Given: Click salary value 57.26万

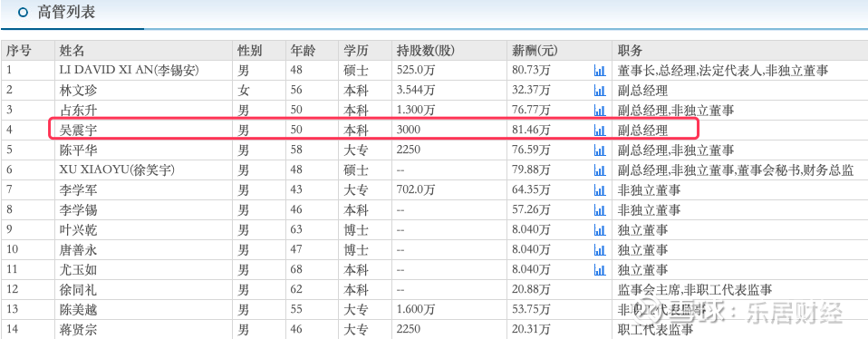Looking at the screenshot, I should 532,210.
